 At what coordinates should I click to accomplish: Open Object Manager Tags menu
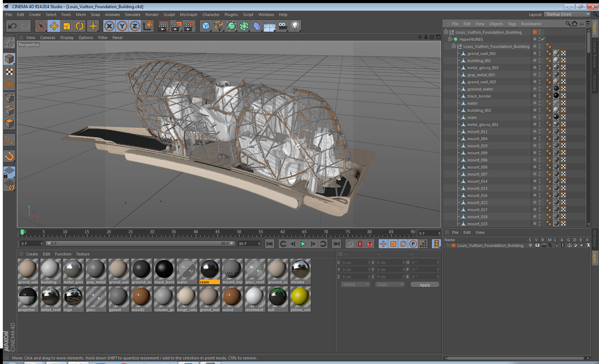click(512, 24)
